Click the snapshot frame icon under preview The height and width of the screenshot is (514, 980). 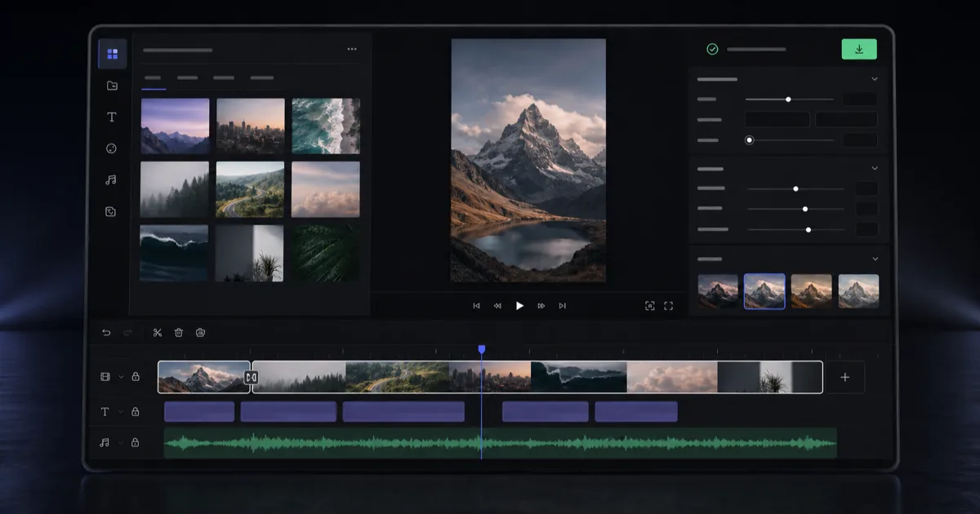650,306
